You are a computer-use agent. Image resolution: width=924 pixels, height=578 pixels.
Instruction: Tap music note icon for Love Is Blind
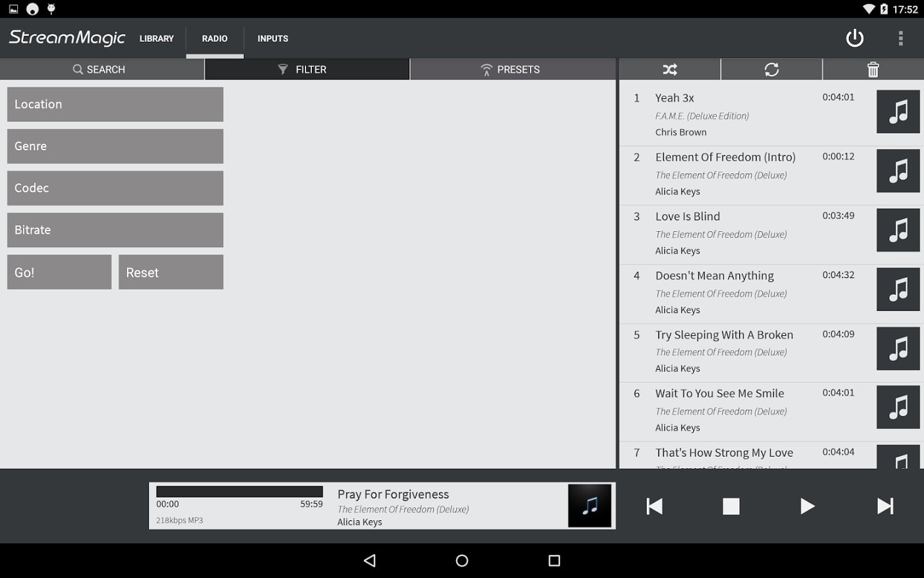tap(898, 230)
